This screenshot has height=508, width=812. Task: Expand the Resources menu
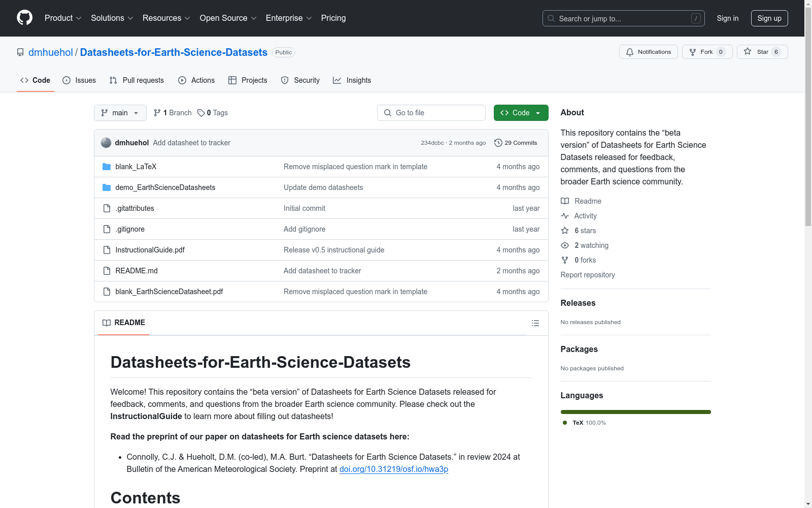pyautogui.click(x=166, y=18)
